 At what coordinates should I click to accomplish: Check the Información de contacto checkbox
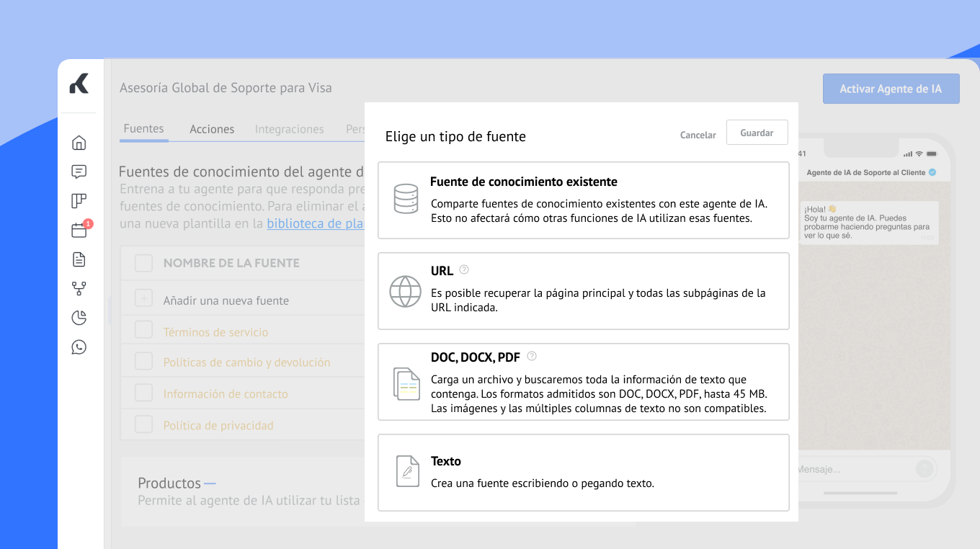pyautogui.click(x=144, y=393)
